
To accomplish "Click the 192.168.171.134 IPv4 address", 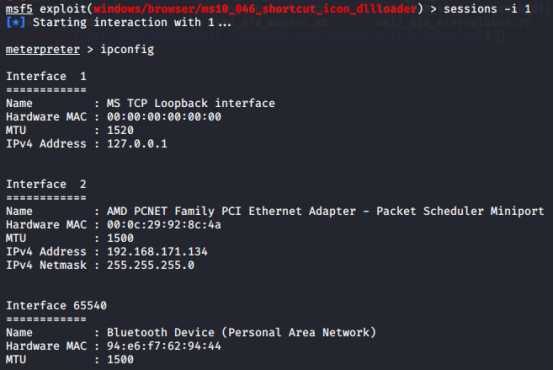I will (157, 252).
